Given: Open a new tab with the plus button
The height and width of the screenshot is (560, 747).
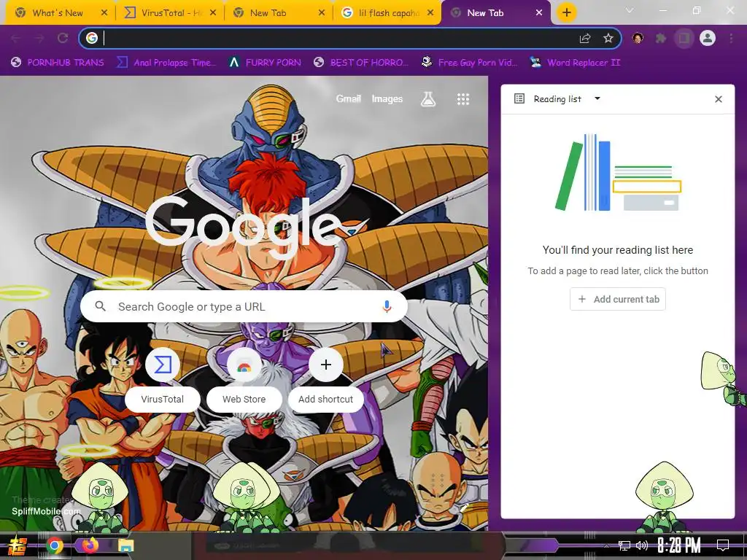Looking at the screenshot, I should point(566,12).
